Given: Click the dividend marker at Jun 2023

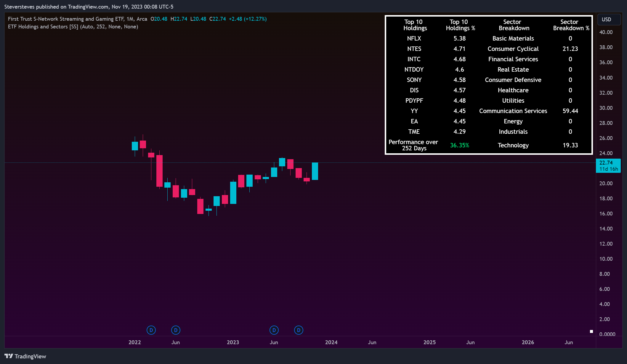Looking at the screenshot, I should click(x=274, y=330).
